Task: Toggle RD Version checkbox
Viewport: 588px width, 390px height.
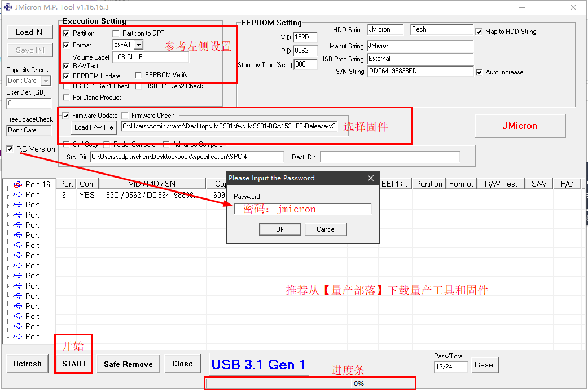Action: click(x=10, y=149)
